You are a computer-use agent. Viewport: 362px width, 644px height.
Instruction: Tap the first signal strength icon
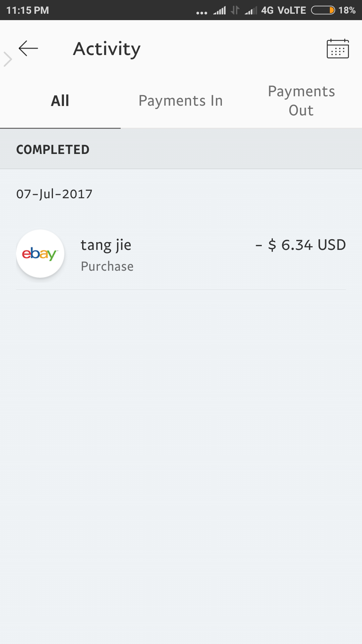click(220, 11)
